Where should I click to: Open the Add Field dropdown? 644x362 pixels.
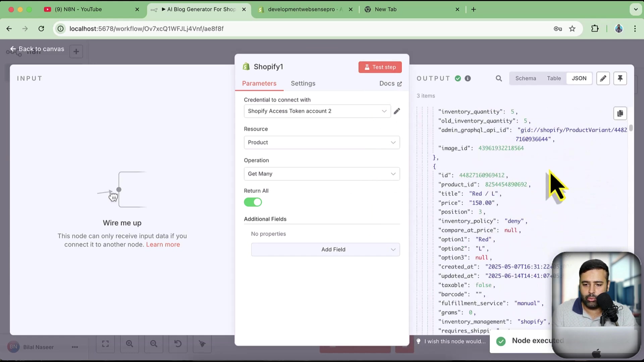pos(325,250)
